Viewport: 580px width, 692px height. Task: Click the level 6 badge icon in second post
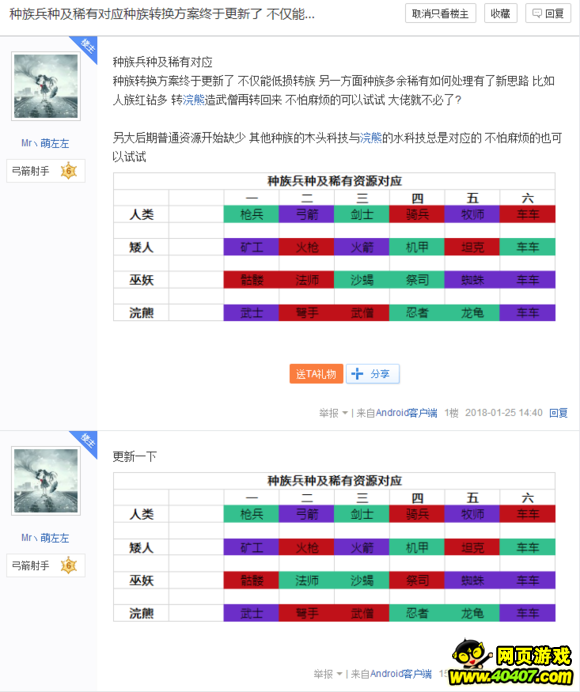(x=68, y=565)
